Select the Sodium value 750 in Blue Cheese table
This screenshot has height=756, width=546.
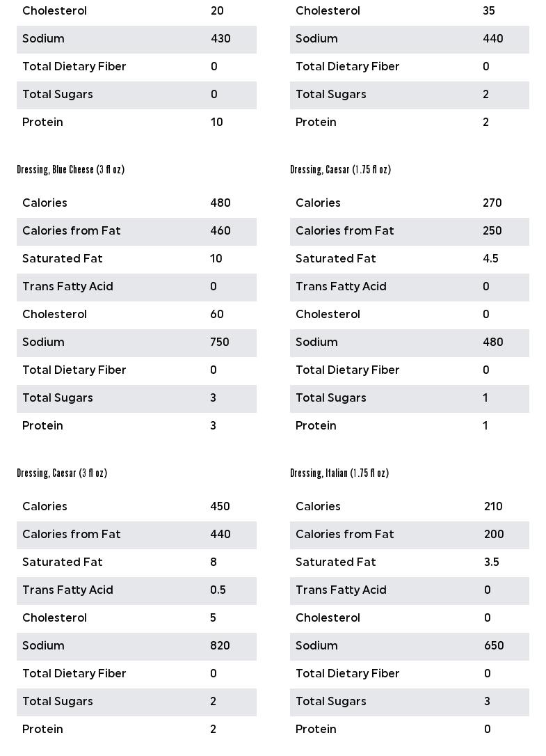click(x=220, y=342)
